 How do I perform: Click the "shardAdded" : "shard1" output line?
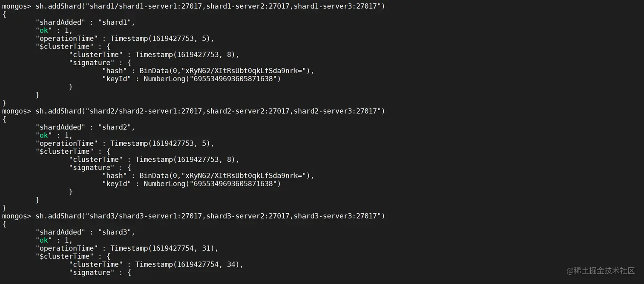pos(85,22)
